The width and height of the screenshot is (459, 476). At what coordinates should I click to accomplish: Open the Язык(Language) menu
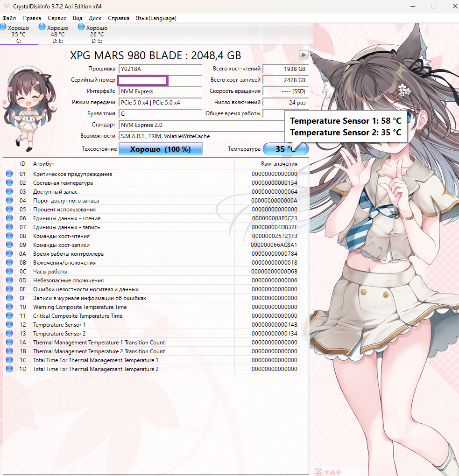coord(156,18)
